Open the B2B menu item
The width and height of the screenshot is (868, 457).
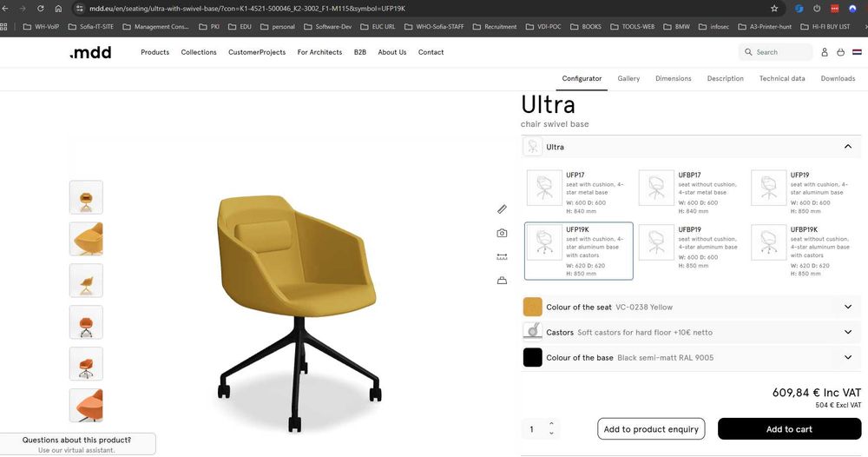click(360, 52)
